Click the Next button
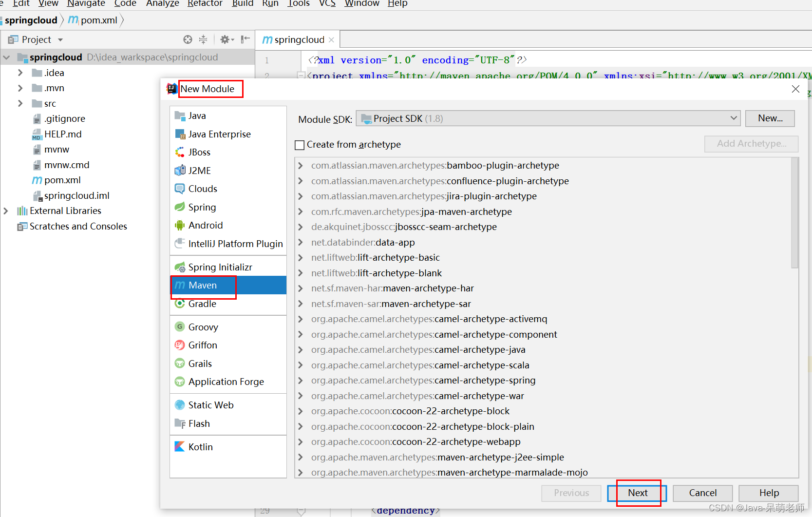The height and width of the screenshot is (517, 812). (x=638, y=493)
